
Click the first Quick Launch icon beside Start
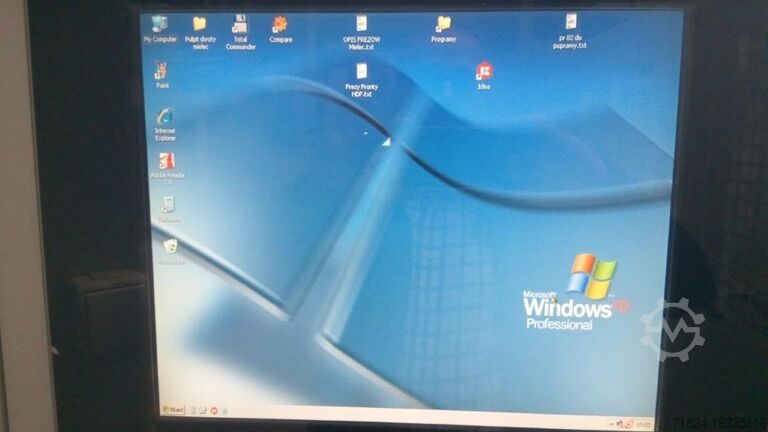tap(192, 410)
